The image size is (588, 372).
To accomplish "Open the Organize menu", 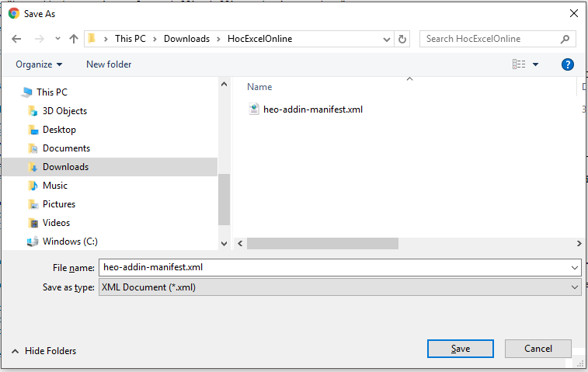I will (39, 64).
